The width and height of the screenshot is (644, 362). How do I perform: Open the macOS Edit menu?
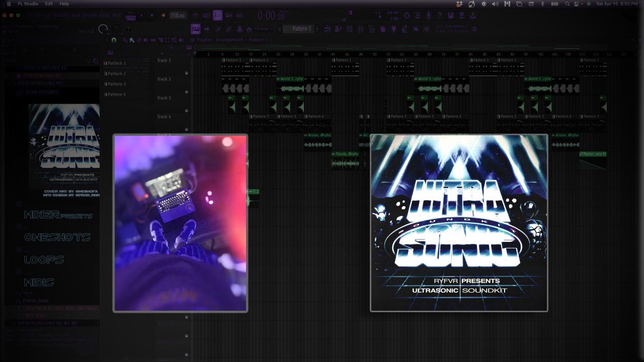click(x=49, y=4)
